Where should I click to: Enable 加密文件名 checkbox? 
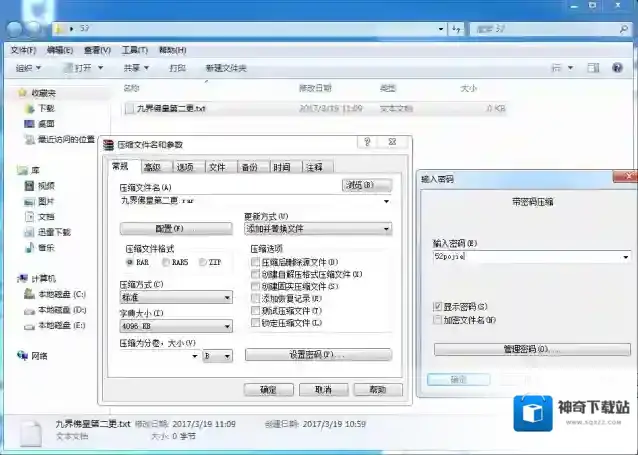pos(437,320)
